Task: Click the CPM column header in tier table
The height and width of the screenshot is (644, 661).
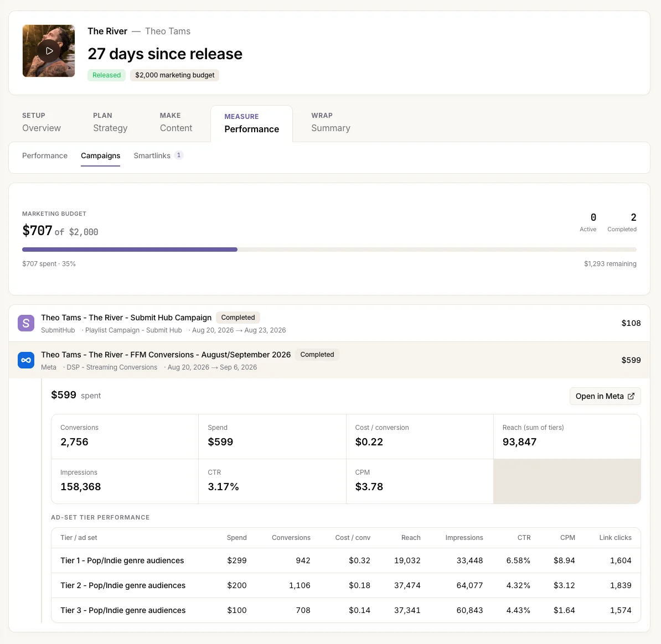Action: [567, 537]
